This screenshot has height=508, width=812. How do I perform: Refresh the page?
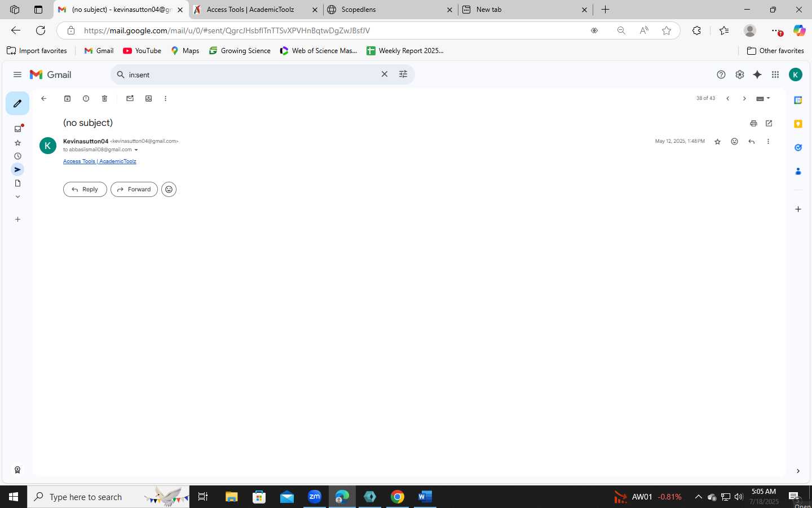point(41,30)
